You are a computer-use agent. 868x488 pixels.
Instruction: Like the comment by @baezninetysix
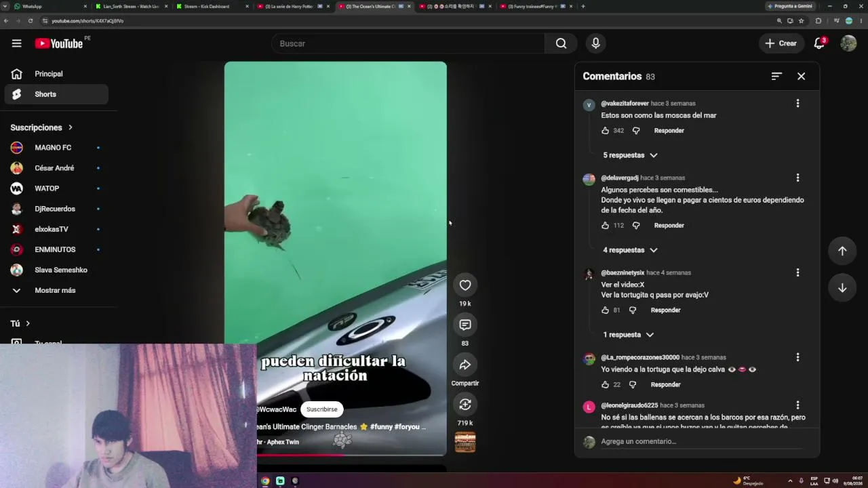pyautogui.click(x=606, y=310)
